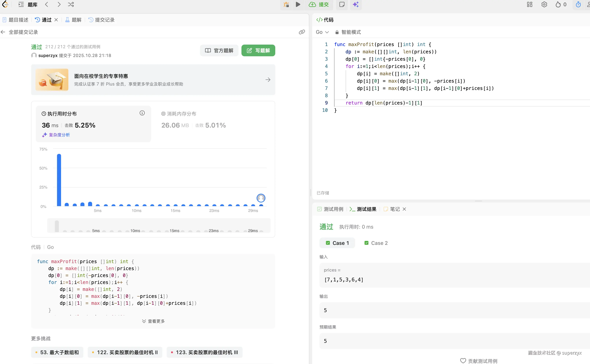Click the green 写题解 button
Image resolution: width=590 pixels, height=364 pixels.
[258, 50]
